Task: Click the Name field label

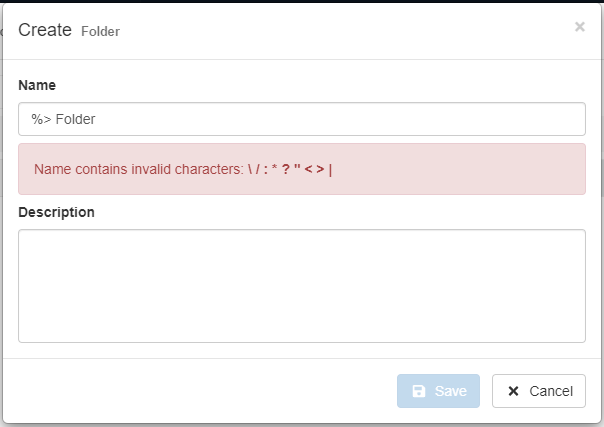Action: pyautogui.click(x=37, y=85)
